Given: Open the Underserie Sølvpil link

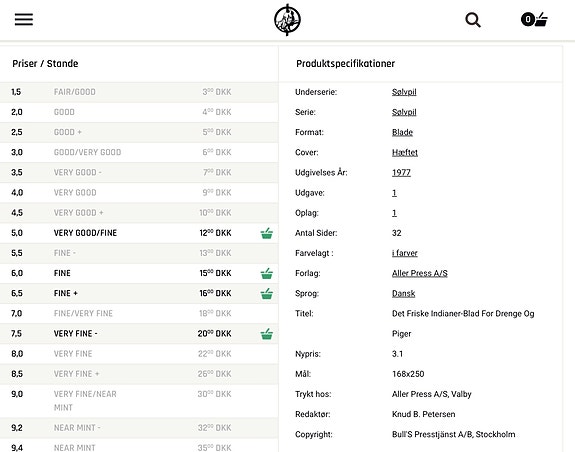Looking at the screenshot, I should [x=404, y=92].
